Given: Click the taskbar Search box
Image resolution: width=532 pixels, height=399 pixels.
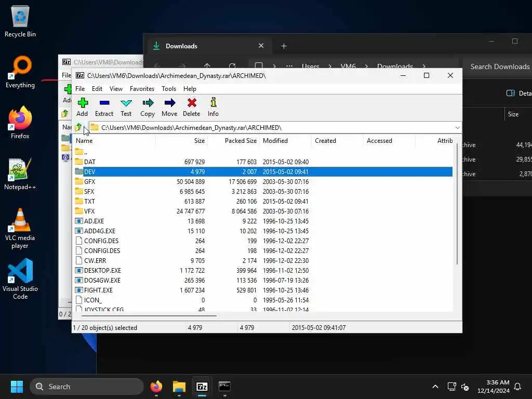Looking at the screenshot, I should (87, 387).
